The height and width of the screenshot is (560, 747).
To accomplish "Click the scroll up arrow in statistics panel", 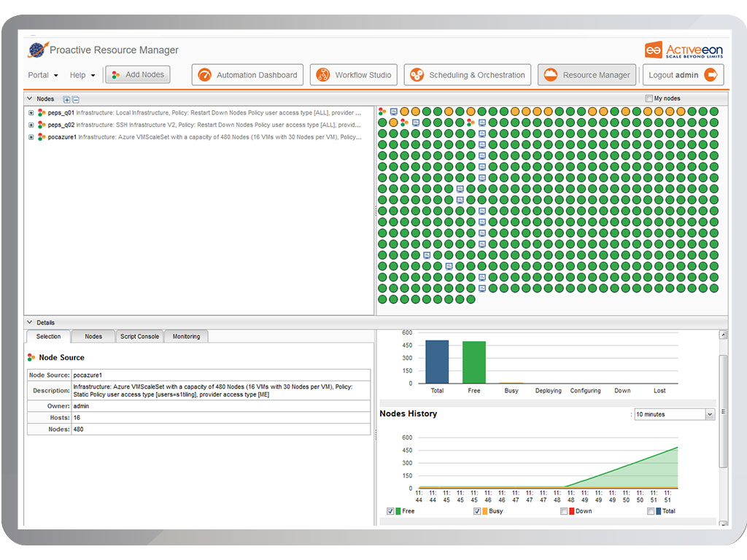I will click(x=723, y=335).
